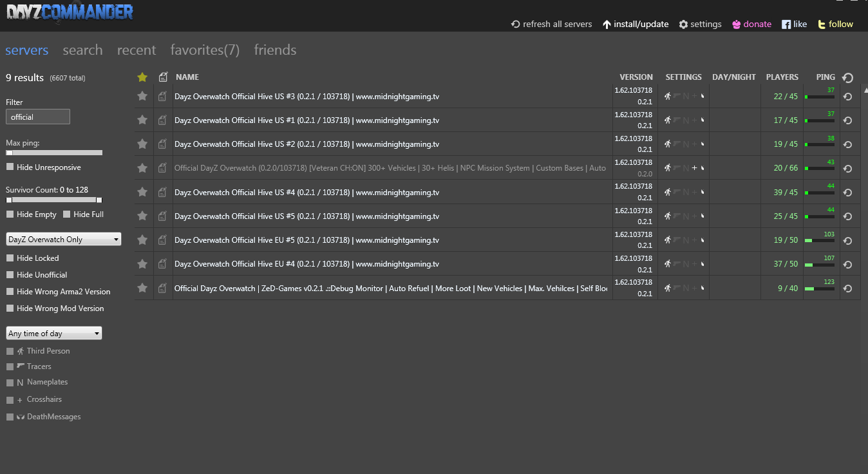Click the refresh icon in the column header
Screen dimensions: 868x474
tap(848, 78)
